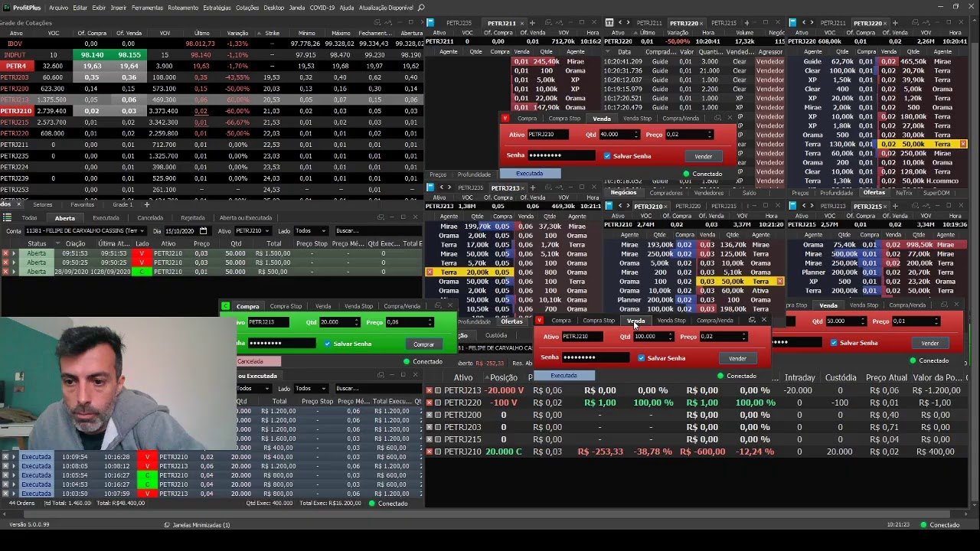Select INDFUT row in quote grid
980x551 pixels.
coord(212,55)
